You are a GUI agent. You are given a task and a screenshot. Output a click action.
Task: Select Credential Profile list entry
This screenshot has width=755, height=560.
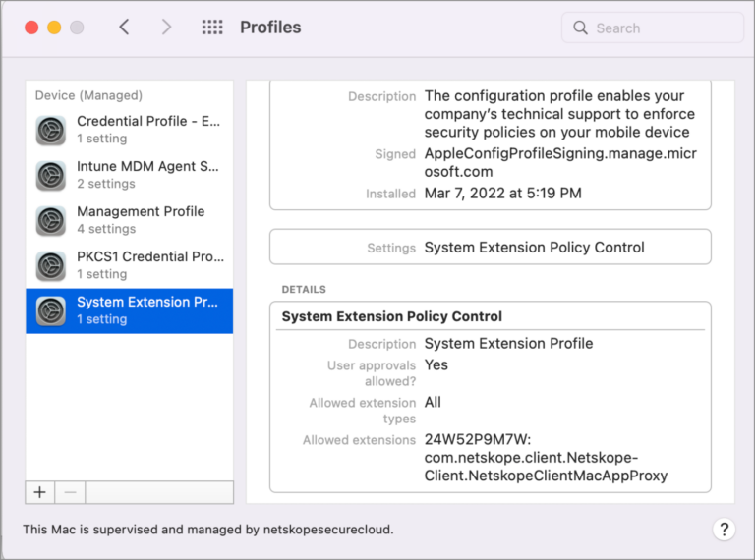tap(147, 130)
